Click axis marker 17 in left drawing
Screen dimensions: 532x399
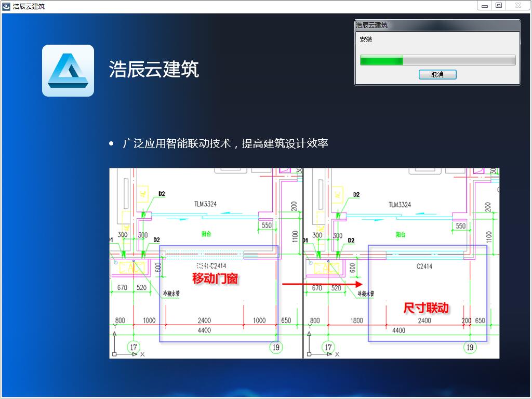[x=134, y=347]
